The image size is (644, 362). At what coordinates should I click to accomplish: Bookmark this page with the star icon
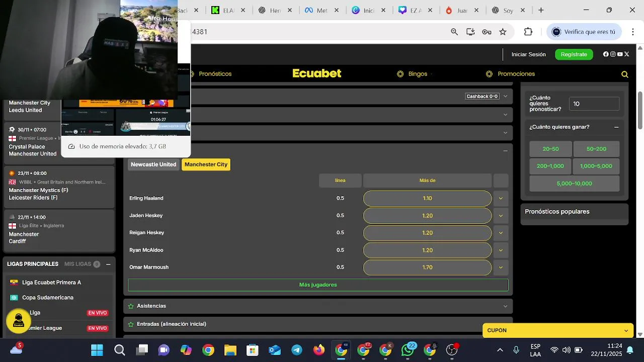pyautogui.click(x=503, y=32)
